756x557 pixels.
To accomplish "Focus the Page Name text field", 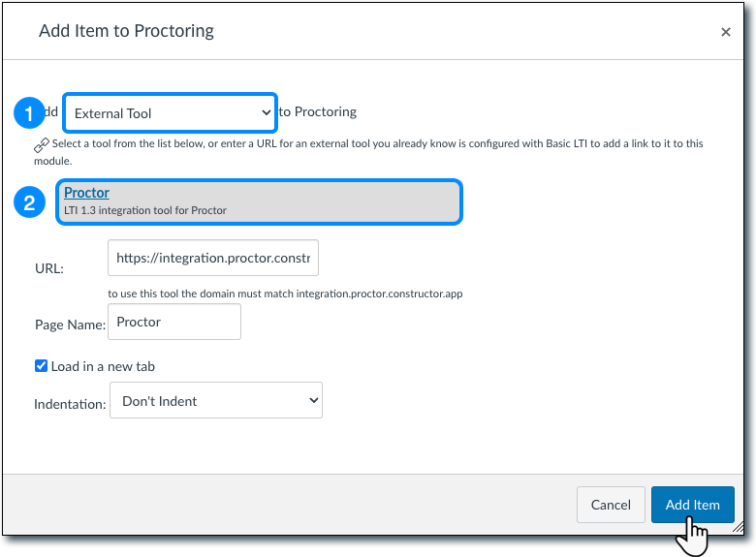I will 174,322.
